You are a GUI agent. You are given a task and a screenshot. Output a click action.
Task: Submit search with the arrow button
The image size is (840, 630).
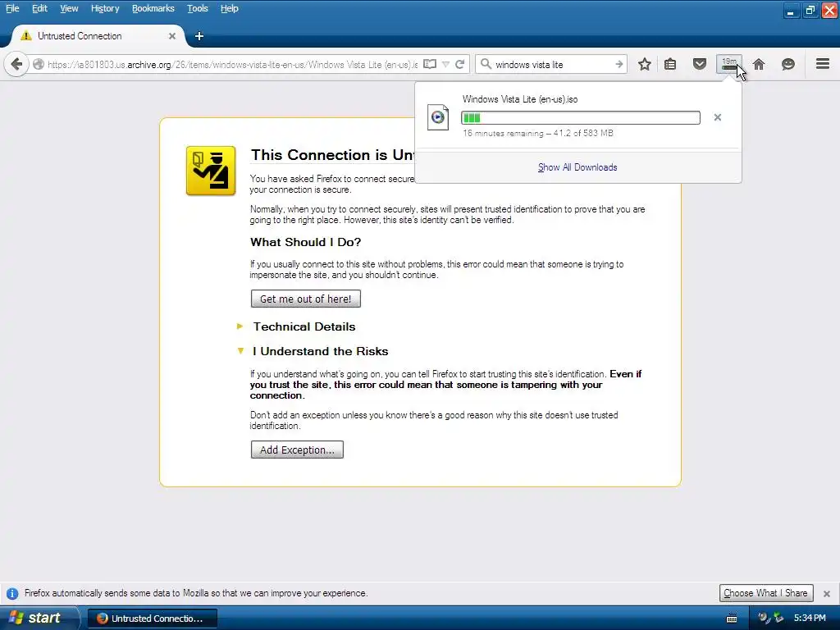point(619,64)
